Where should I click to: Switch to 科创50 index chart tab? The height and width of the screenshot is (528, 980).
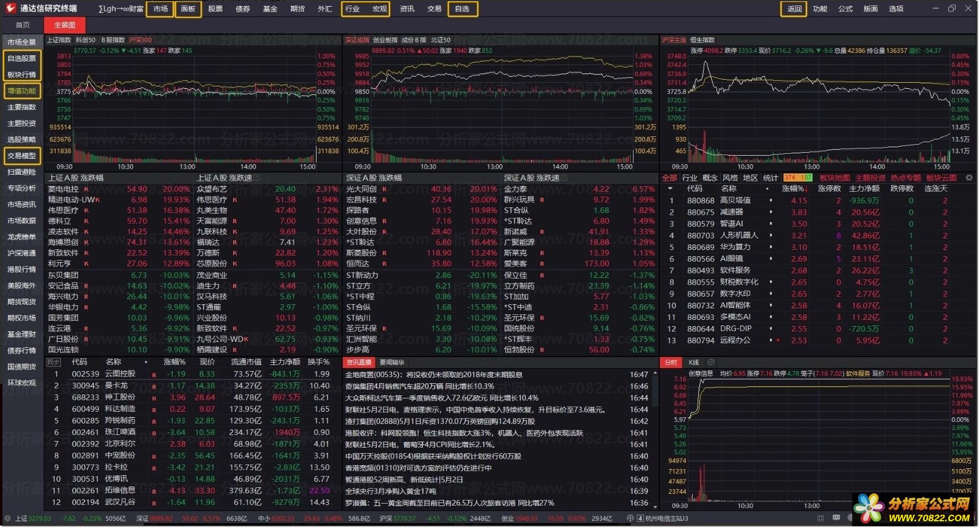point(86,40)
